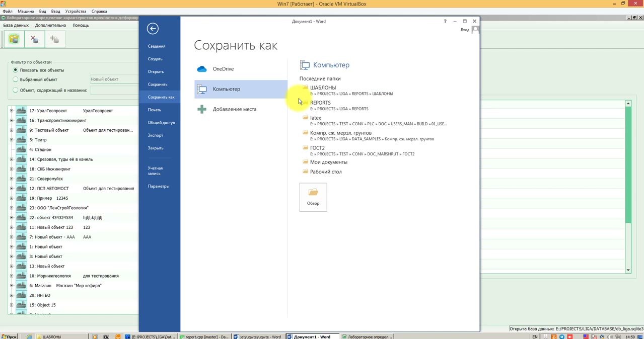Click the EN language indicator in taskbar
Image resolution: width=644 pixels, height=339 pixels.
[x=535, y=336]
